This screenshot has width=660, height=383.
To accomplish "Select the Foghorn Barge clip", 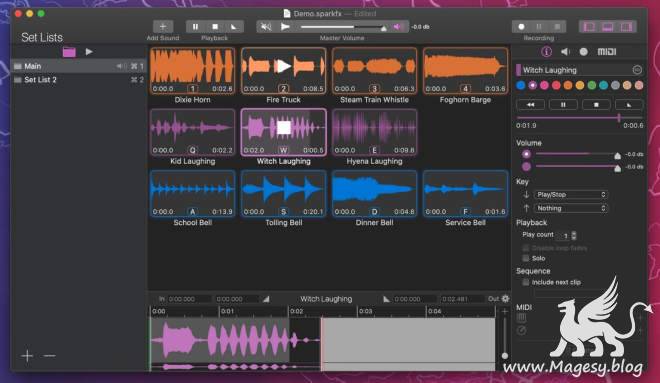I will tap(465, 71).
